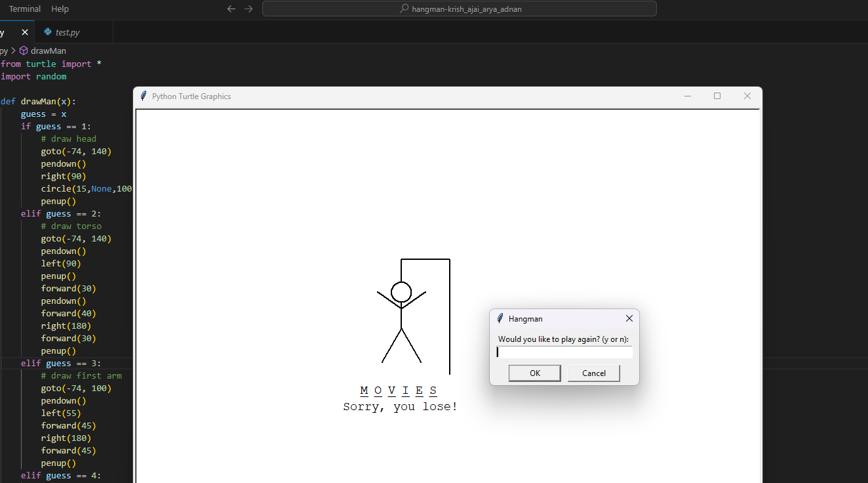Click the 'import random' line

tap(33, 76)
